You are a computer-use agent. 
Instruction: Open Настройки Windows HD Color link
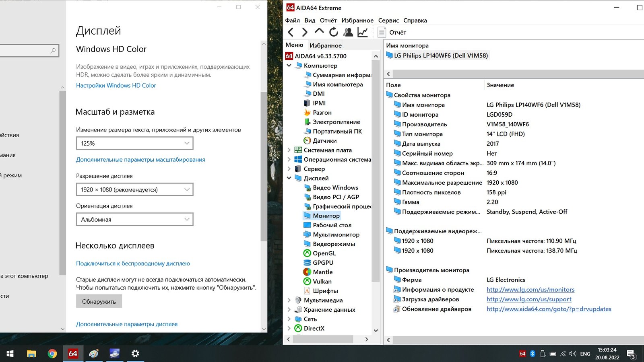coord(116,85)
